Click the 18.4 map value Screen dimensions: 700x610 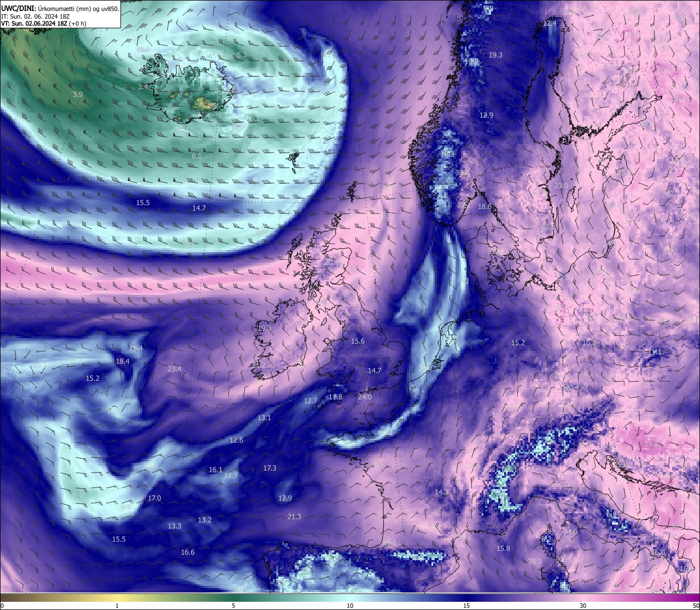point(122,362)
